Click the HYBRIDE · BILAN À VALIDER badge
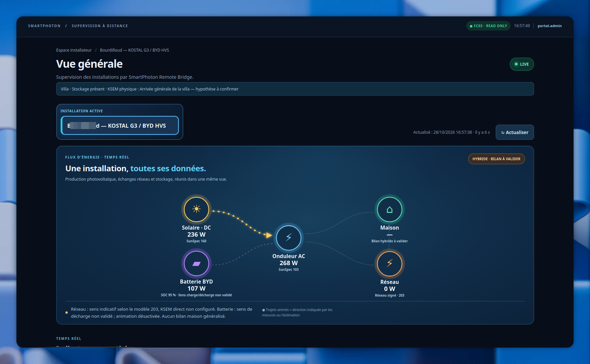The width and height of the screenshot is (590, 364). 496,159
